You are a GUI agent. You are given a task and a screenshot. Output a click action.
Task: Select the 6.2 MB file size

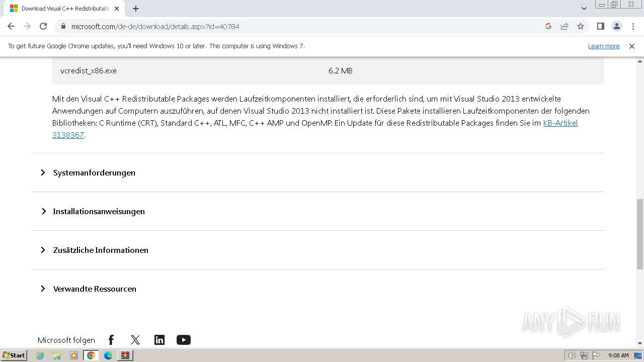point(341,70)
